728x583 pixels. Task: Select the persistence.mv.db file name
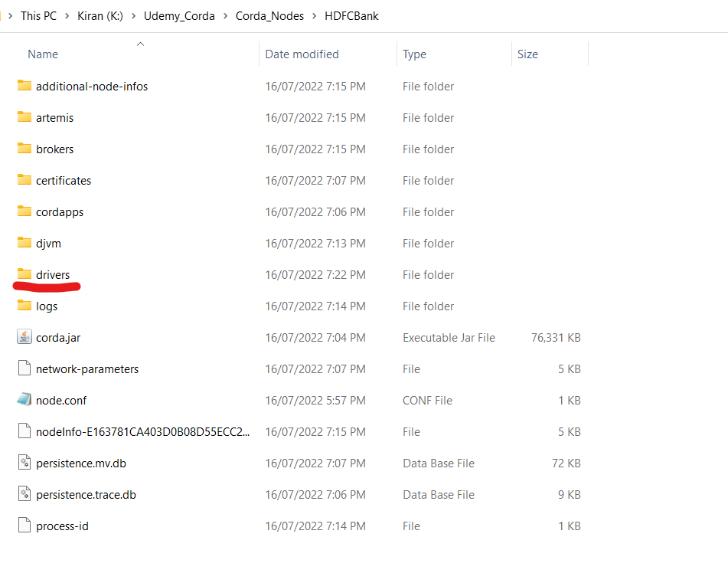81,463
